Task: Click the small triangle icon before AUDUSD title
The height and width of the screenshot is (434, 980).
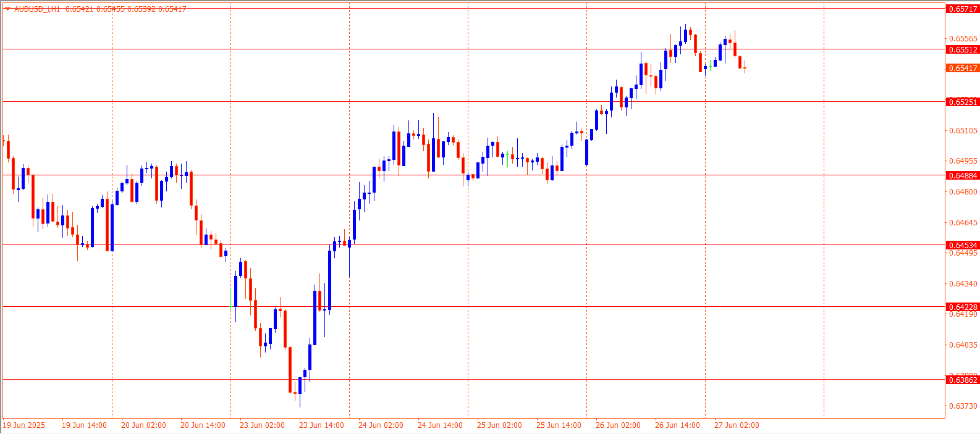Action: 7,9
